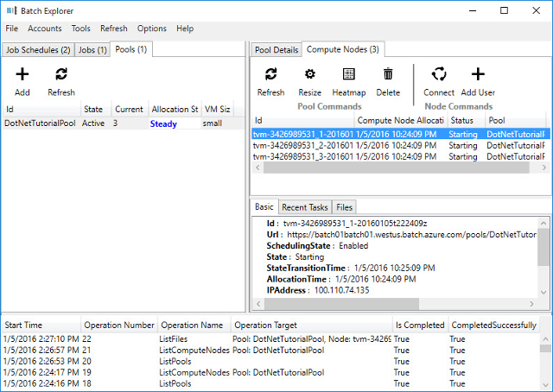The image size is (553, 392).
Task: Show the Recent Tasks tab
Action: (304, 207)
